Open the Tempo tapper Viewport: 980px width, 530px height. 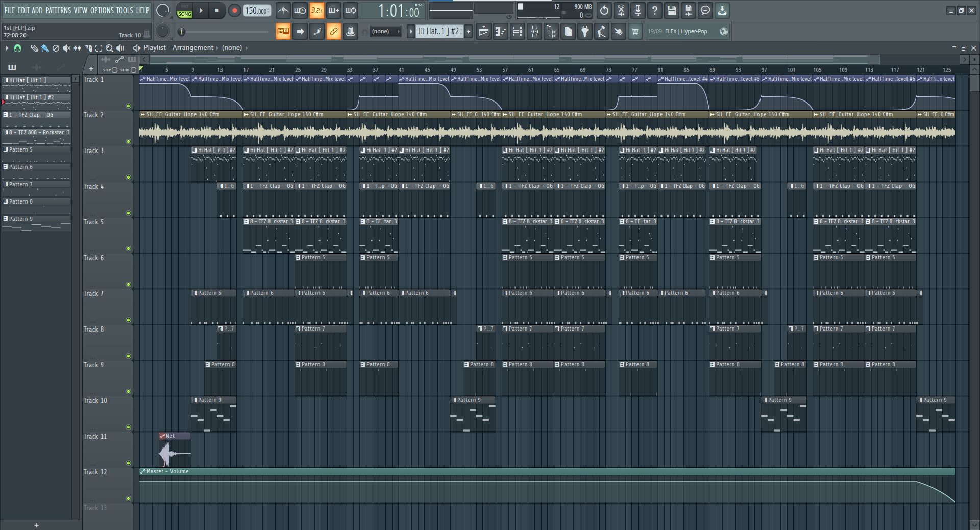(602, 32)
